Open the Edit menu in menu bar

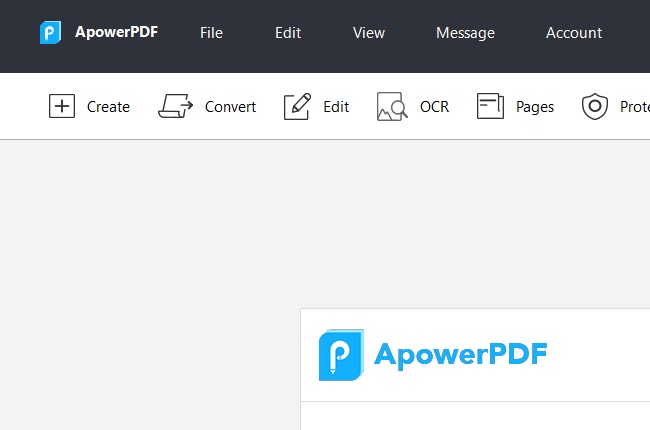288,33
